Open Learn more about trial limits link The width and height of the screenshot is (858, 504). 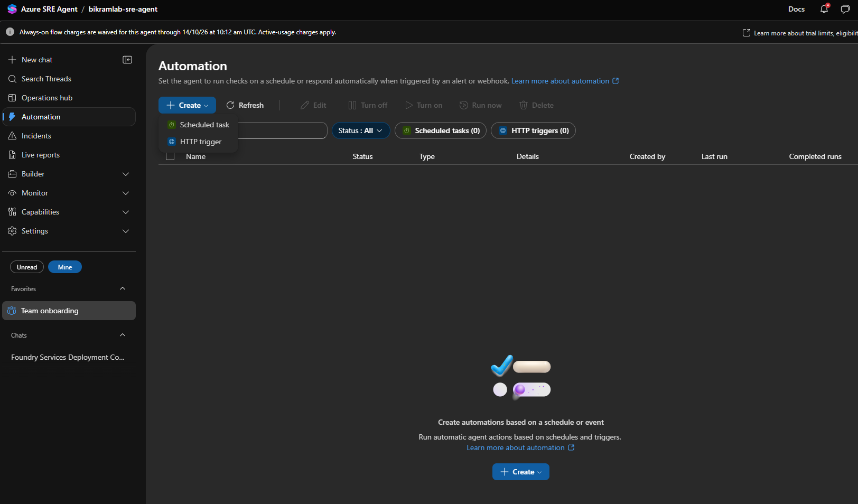[x=800, y=33]
